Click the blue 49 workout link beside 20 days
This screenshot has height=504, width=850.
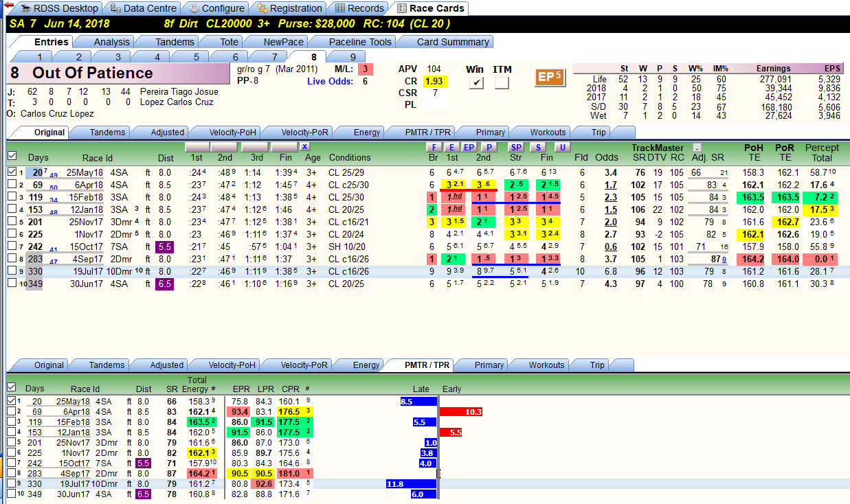point(53,175)
